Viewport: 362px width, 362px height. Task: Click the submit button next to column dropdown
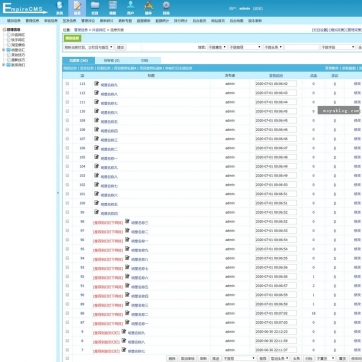121,47
